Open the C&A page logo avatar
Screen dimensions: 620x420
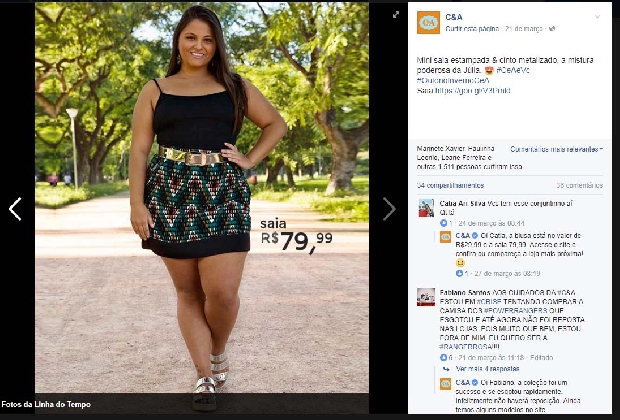(x=428, y=22)
